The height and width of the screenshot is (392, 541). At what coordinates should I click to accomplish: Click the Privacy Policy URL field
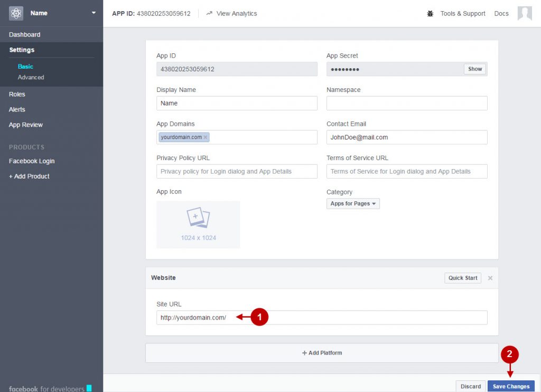coord(237,171)
